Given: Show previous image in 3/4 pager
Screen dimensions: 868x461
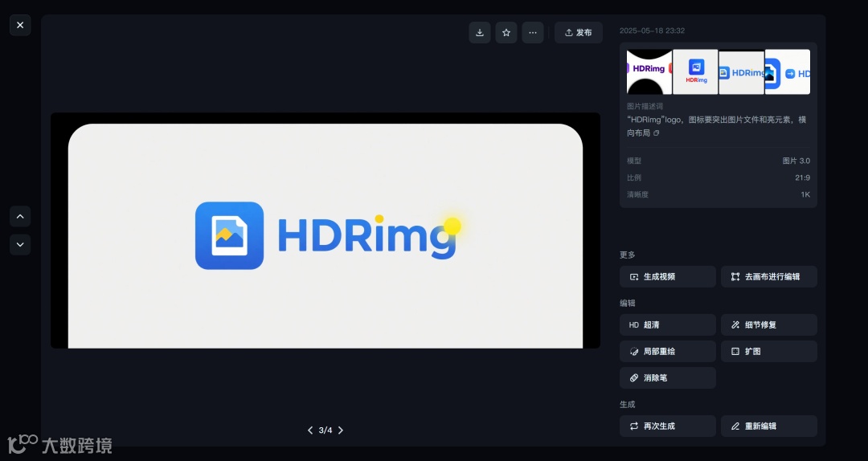Looking at the screenshot, I should pyautogui.click(x=310, y=430).
